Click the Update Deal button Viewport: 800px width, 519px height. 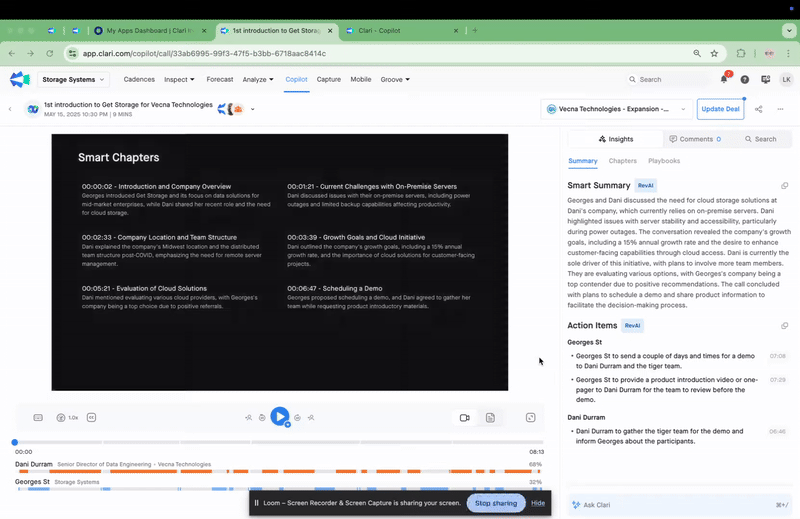click(720, 109)
